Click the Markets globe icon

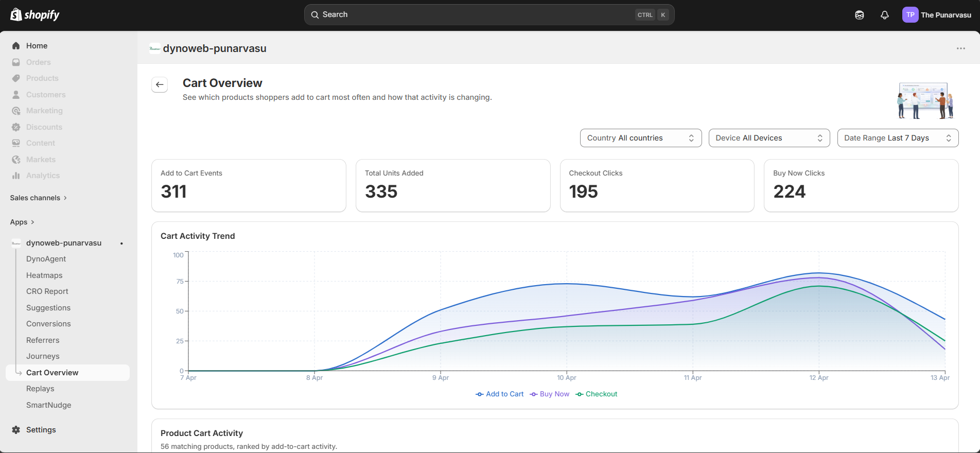pyautogui.click(x=16, y=160)
